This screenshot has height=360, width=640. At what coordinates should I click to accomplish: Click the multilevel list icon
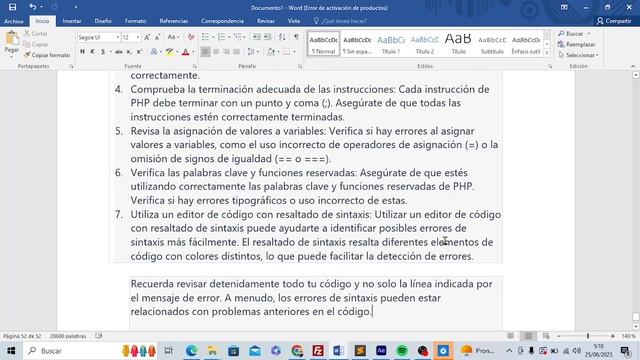[x=238, y=37]
